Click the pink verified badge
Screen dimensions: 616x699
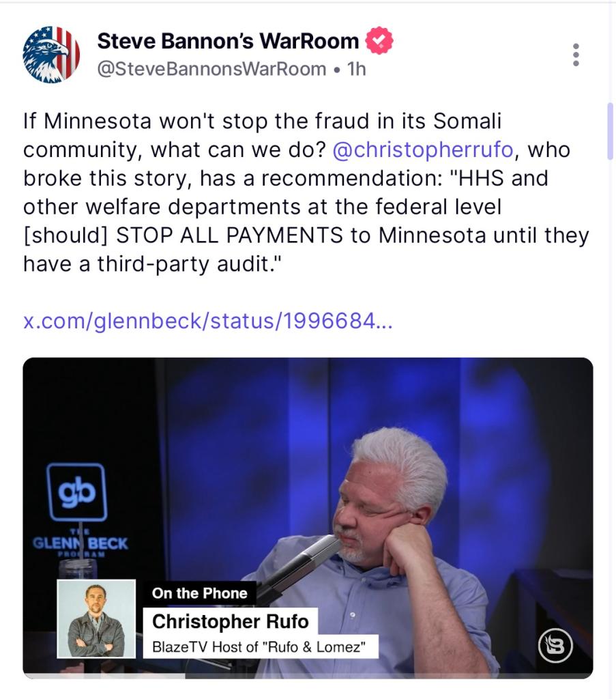[x=379, y=40]
